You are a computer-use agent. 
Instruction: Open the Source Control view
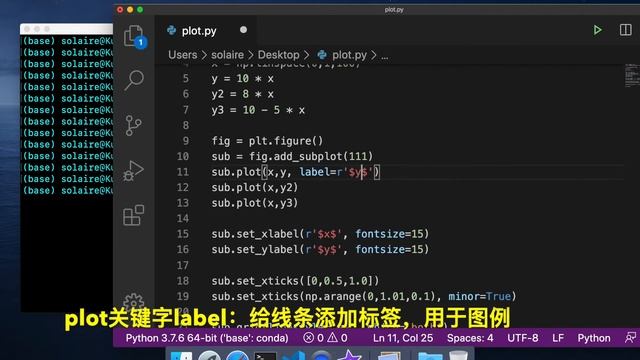pos(133,125)
